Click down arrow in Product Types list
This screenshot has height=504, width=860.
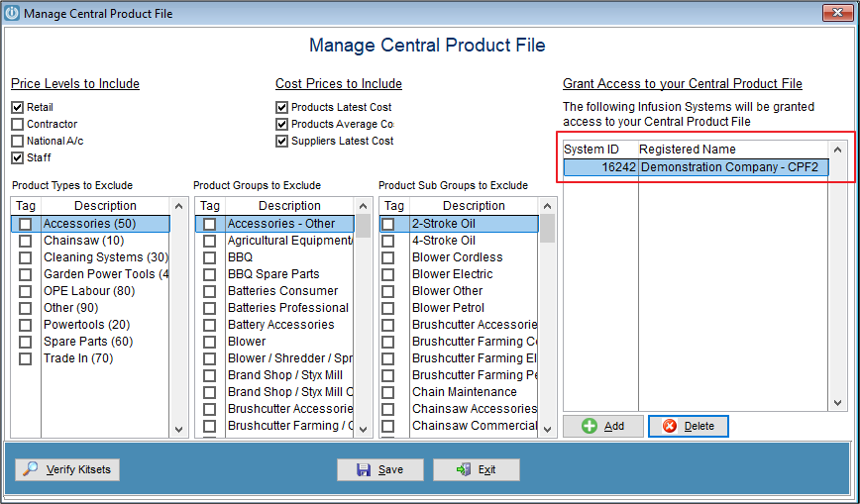click(178, 430)
